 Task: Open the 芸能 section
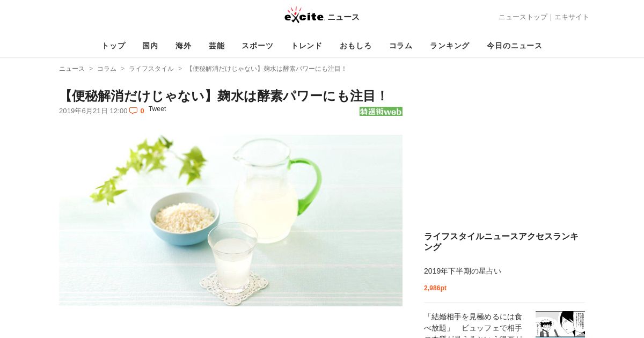(x=217, y=46)
